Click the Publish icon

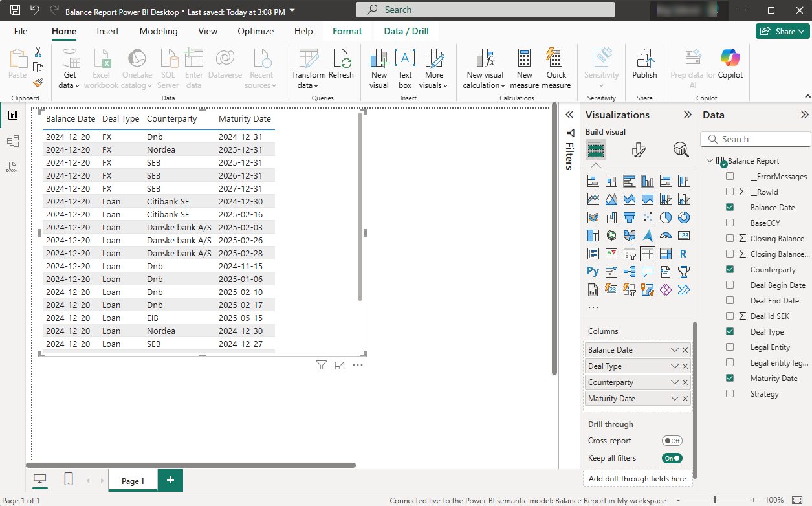[x=644, y=59]
